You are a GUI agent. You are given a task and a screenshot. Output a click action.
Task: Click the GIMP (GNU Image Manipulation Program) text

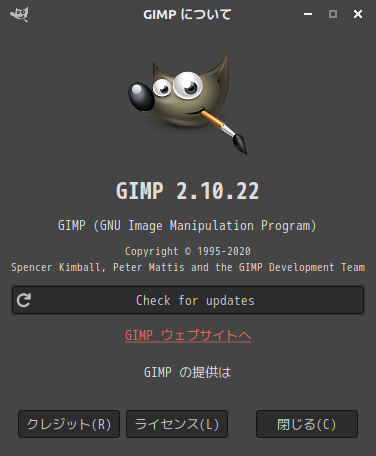pos(187,226)
